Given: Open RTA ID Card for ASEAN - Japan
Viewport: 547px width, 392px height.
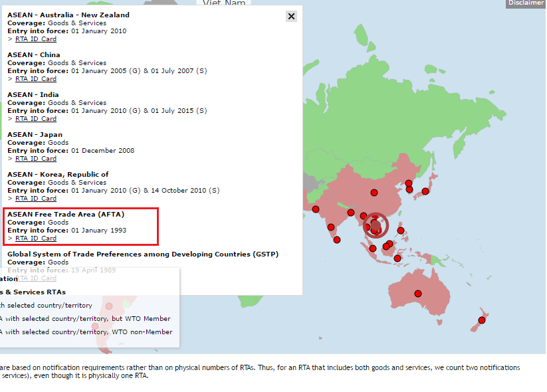Looking at the screenshot, I should (x=36, y=159).
